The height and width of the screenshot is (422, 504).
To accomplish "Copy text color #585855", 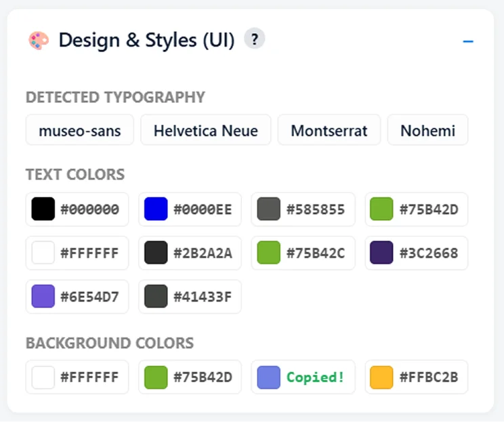I will pos(303,209).
